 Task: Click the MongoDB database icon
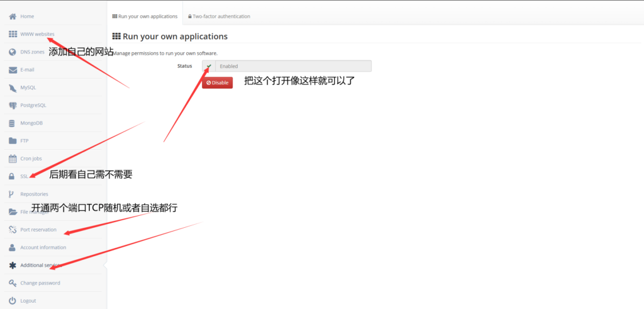(x=13, y=123)
